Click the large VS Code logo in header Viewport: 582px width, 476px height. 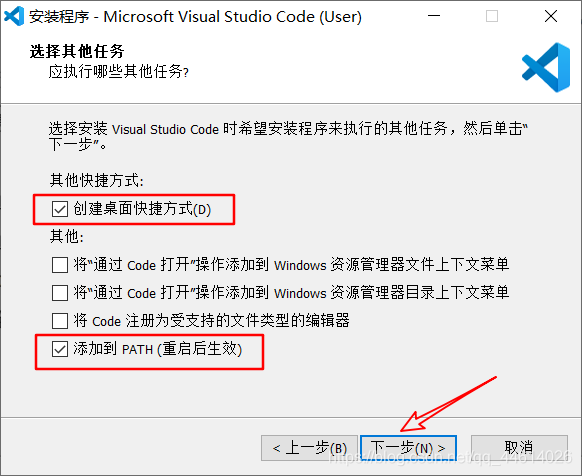point(546,67)
